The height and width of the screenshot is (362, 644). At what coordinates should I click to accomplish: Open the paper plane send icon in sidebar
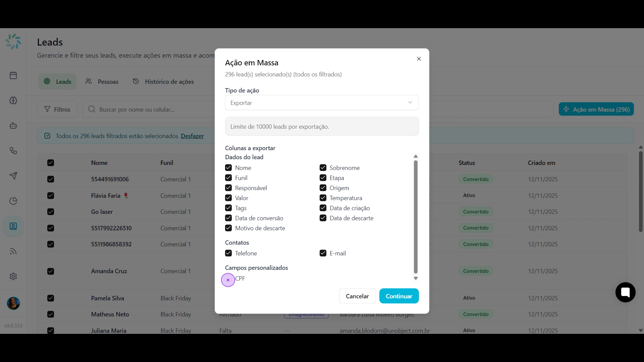click(13, 176)
